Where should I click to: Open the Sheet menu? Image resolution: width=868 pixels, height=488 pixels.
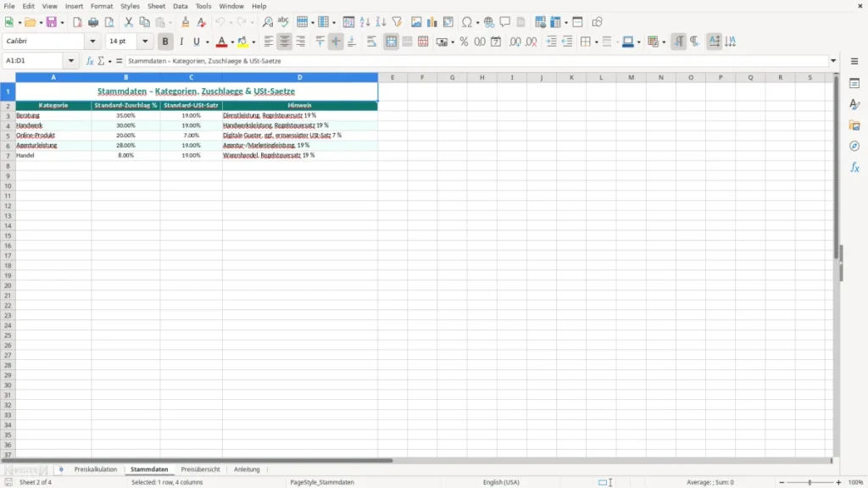click(x=156, y=6)
